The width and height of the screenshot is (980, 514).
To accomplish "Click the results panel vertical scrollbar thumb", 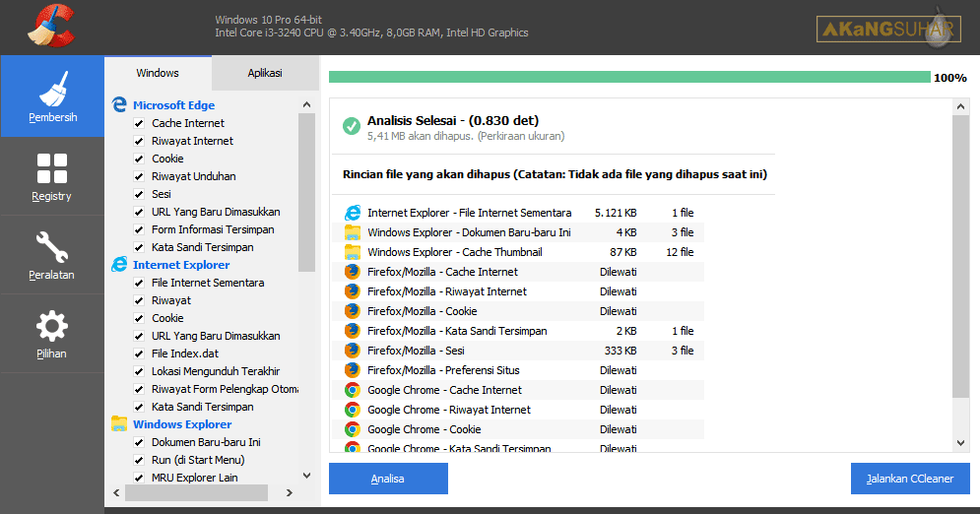I will (960, 255).
